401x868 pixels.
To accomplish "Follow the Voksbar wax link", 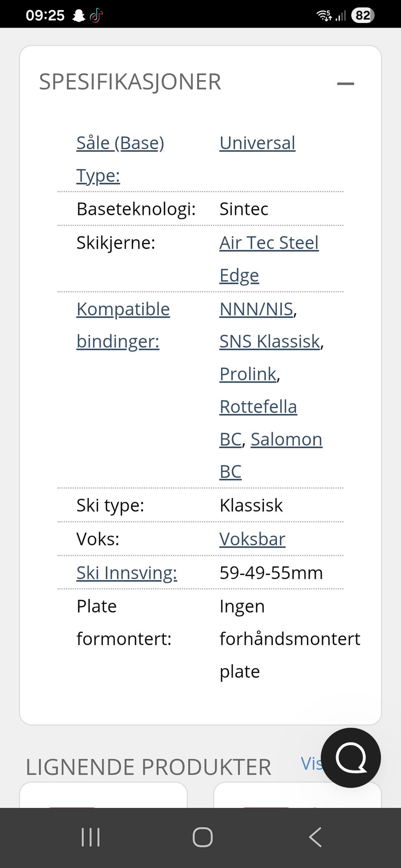I will pyautogui.click(x=252, y=539).
